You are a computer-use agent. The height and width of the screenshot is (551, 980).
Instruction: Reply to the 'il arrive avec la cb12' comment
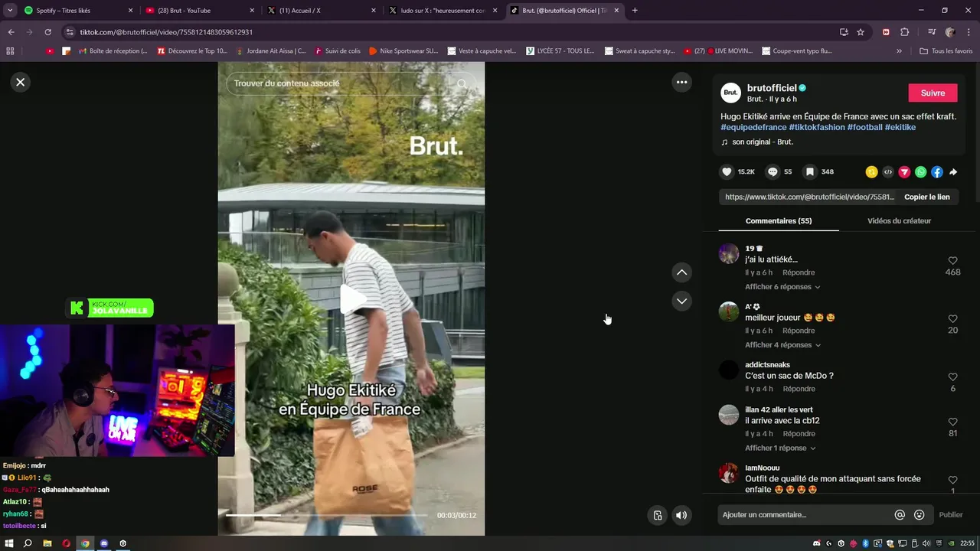pyautogui.click(x=799, y=434)
